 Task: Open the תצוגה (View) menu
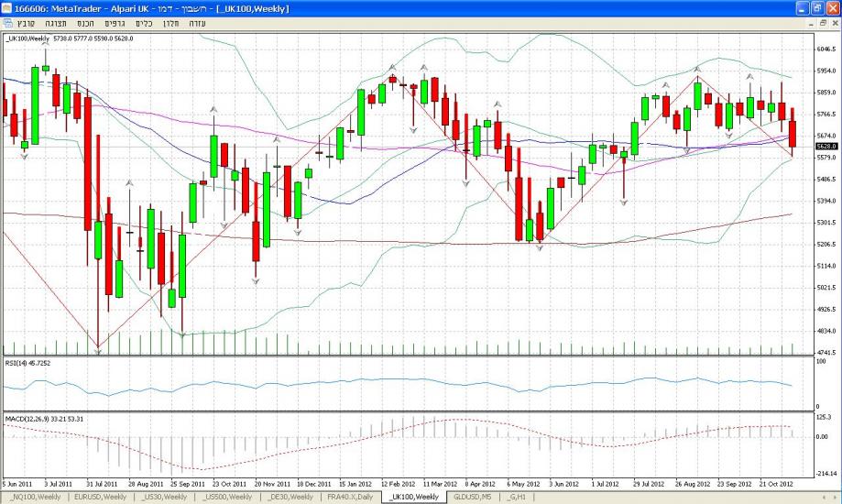58,21
